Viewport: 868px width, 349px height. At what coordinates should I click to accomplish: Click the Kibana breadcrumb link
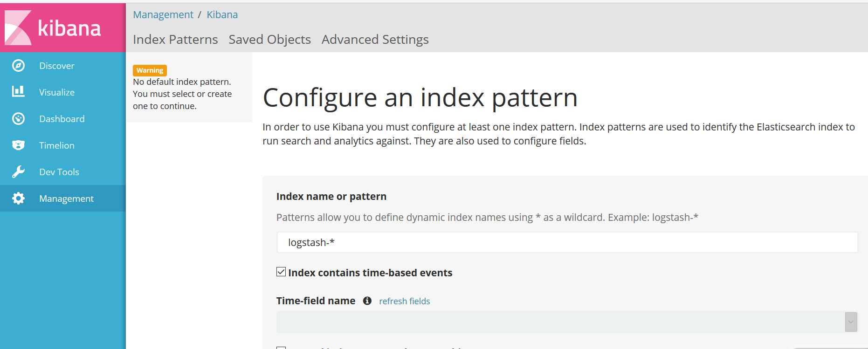click(x=222, y=15)
